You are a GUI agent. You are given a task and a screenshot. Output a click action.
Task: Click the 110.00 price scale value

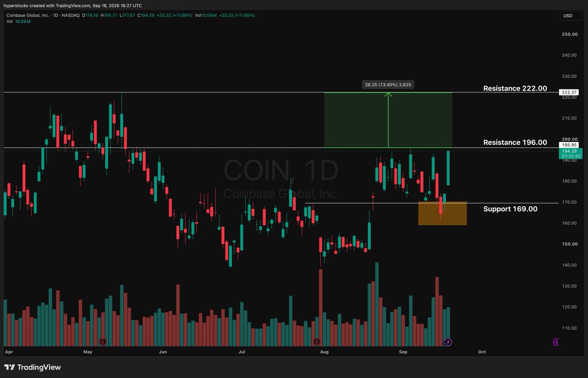pyautogui.click(x=569, y=328)
